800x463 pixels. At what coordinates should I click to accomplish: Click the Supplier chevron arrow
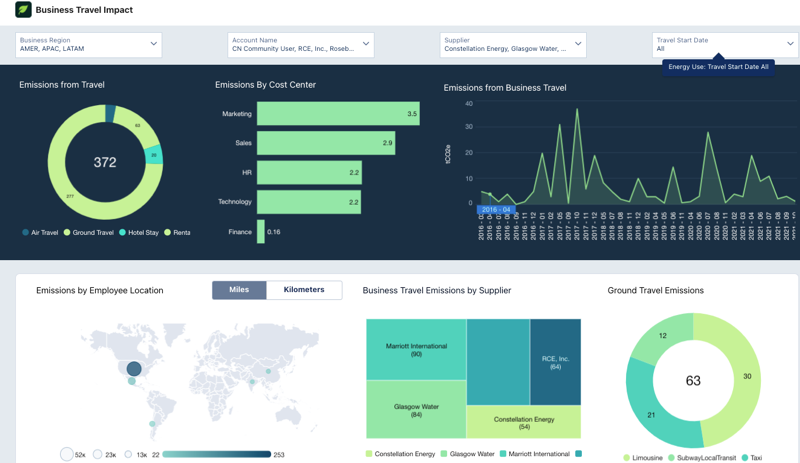coord(578,44)
